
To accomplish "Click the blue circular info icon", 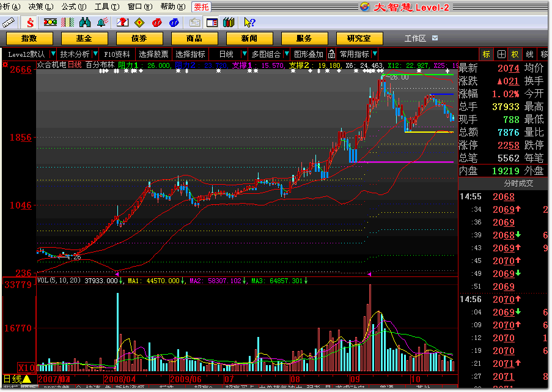I will (x=174, y=23).
